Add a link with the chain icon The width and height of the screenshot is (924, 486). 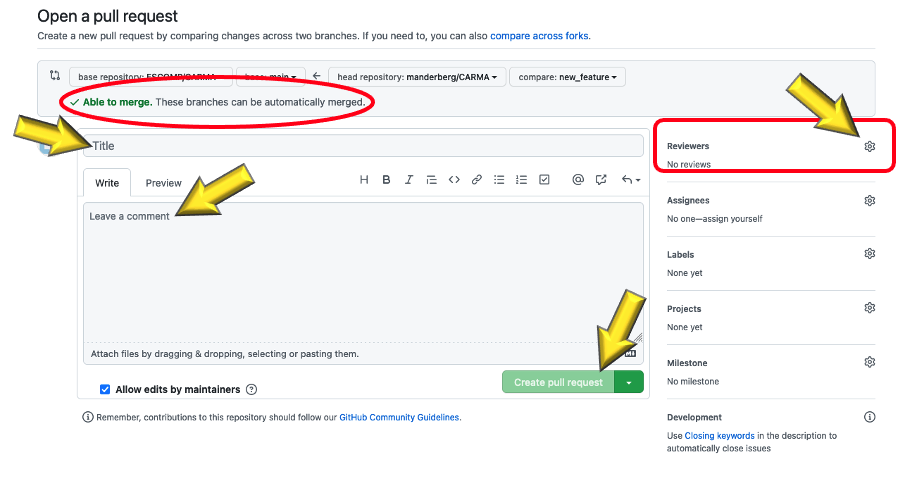[477, 180]
